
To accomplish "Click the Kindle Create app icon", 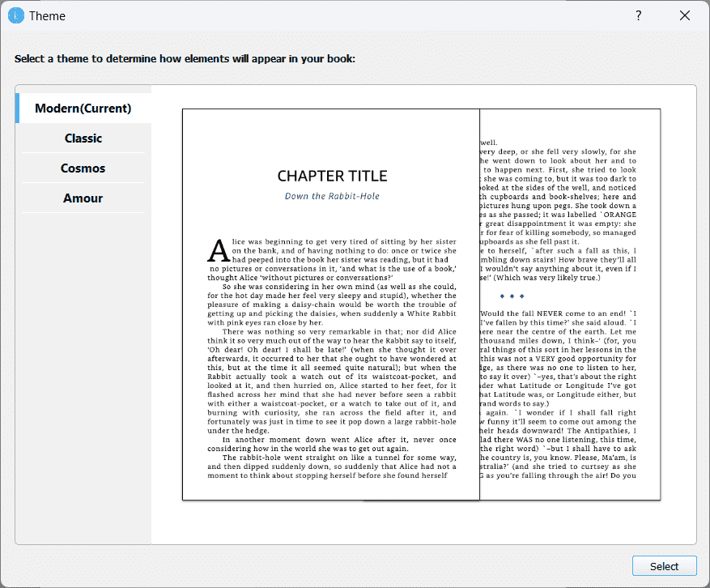I will tap(16, 16).
